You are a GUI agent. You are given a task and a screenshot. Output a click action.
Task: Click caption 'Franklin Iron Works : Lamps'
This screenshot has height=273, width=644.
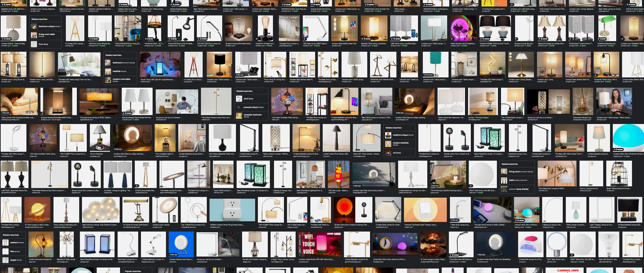(255, 259)
